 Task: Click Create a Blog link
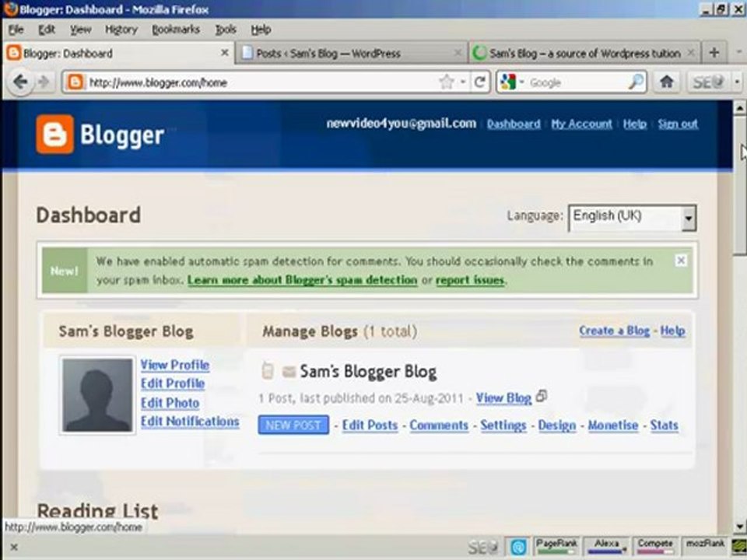click(x=614, y=331)
